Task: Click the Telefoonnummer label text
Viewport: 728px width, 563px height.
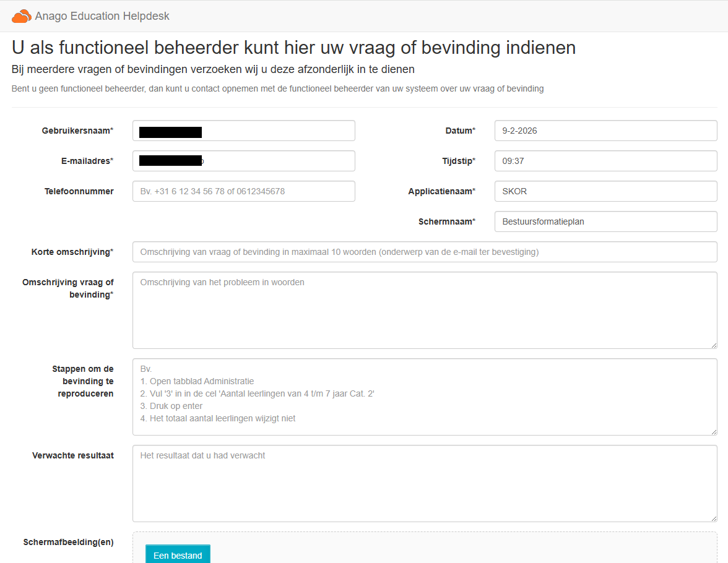Action: pos(79,191)
